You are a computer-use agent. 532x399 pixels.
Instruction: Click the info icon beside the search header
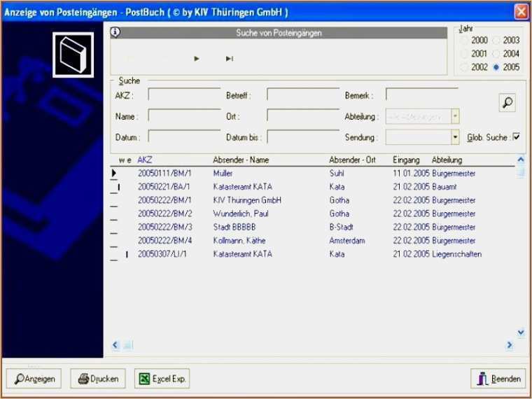coord(115,33)
